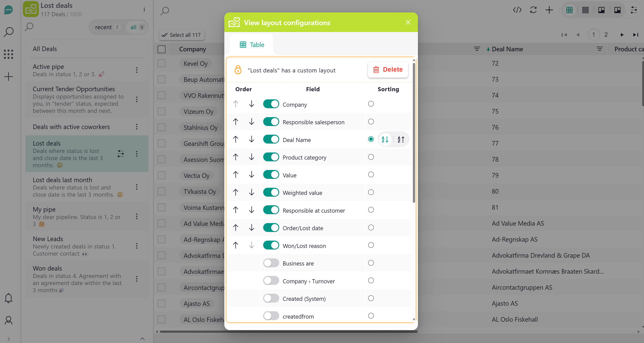This screenshot has height=343, width=644.
Task: Open options menu for My pipe
Action: pos(137,216)
